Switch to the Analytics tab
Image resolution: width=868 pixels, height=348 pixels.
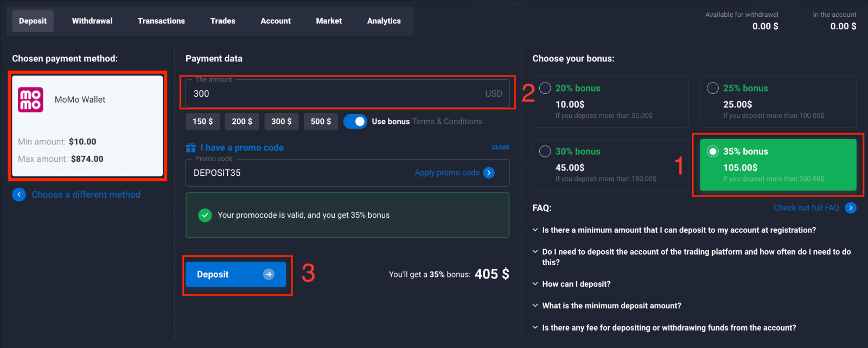(x=384, y=21)
